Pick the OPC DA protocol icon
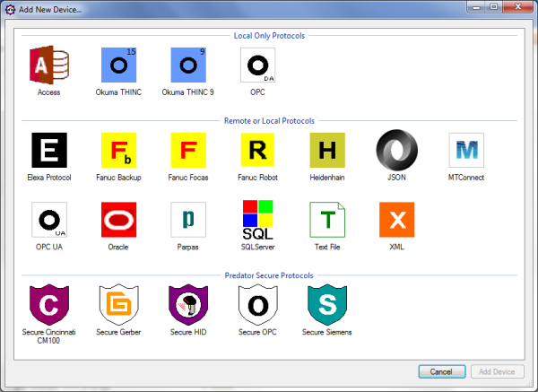Viewport: 538px width, 392px height. (257, 65)
